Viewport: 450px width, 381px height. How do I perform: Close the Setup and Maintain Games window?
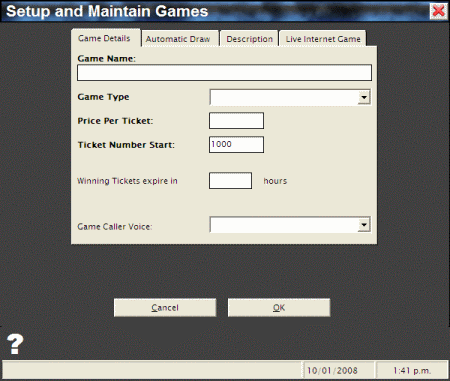coord(438,11)
